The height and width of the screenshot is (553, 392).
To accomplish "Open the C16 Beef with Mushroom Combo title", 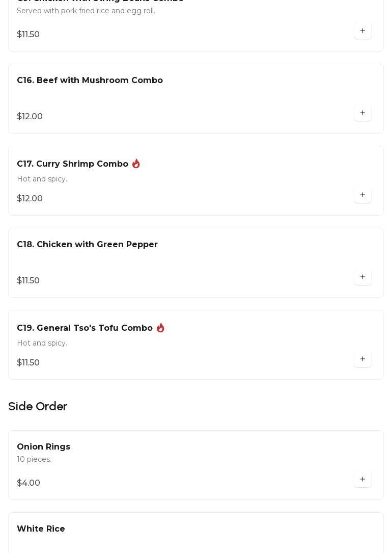I will pyautogui.click(x=90, y=81).
